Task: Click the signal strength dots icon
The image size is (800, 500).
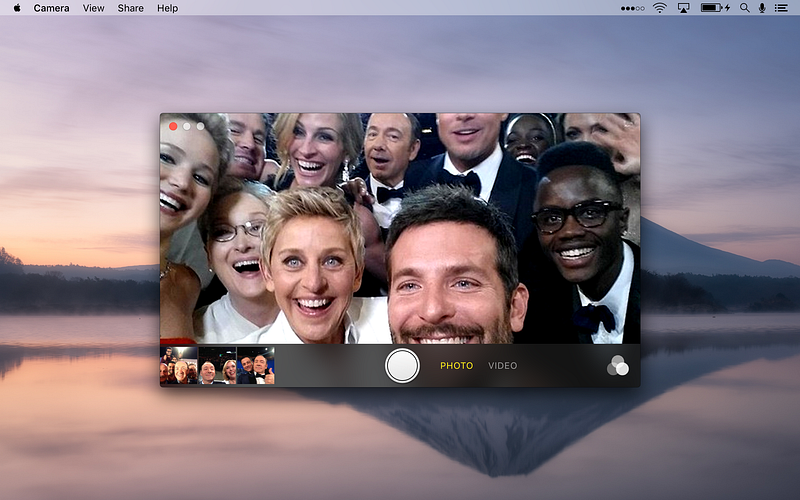Action: click(x=632, y=8)
